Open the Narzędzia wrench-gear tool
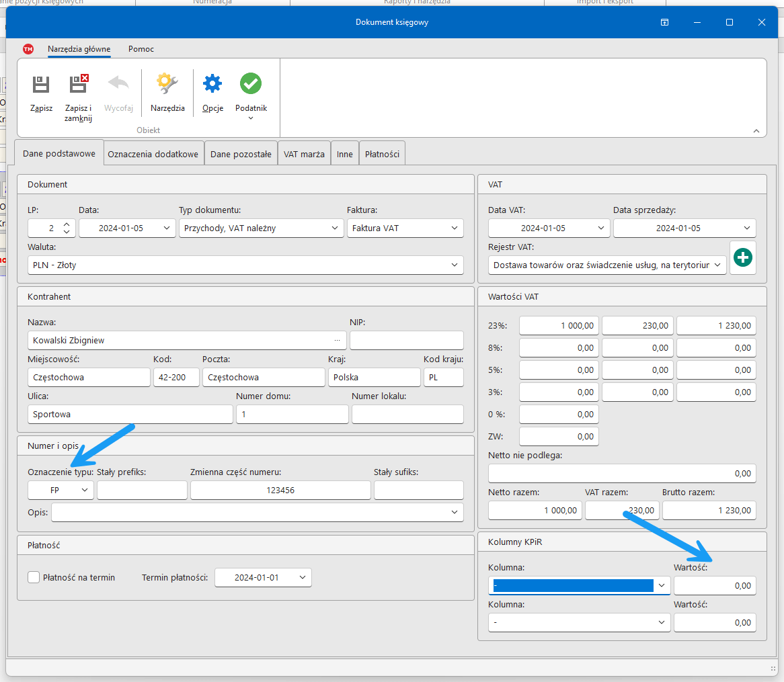Viewport: 784px width, 682px height. click(x=167, y=85)
